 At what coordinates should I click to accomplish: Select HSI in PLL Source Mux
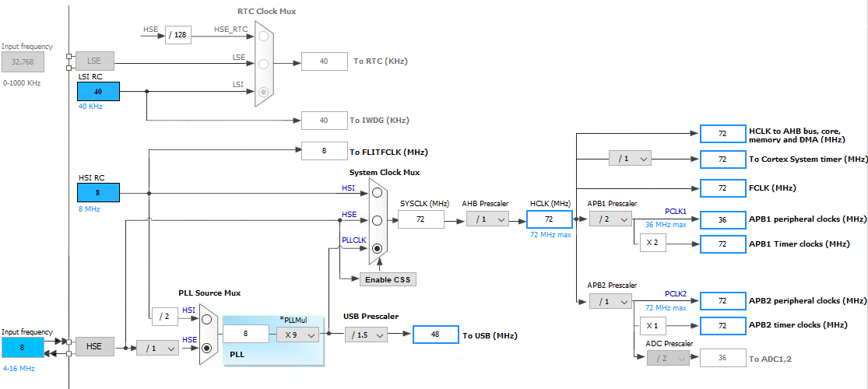pyautogui.click(x=207, y=319)
